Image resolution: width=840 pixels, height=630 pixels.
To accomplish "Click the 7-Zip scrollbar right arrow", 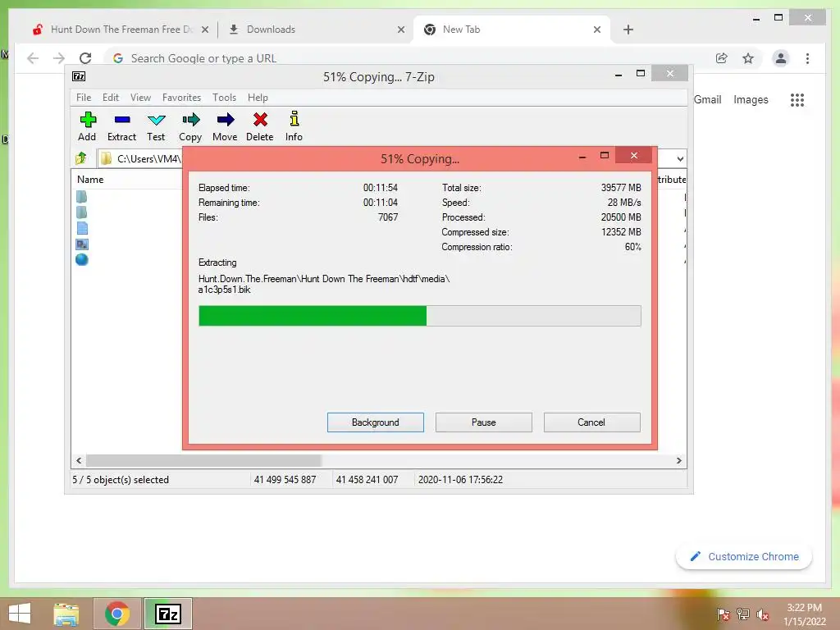I will [678, 461].
